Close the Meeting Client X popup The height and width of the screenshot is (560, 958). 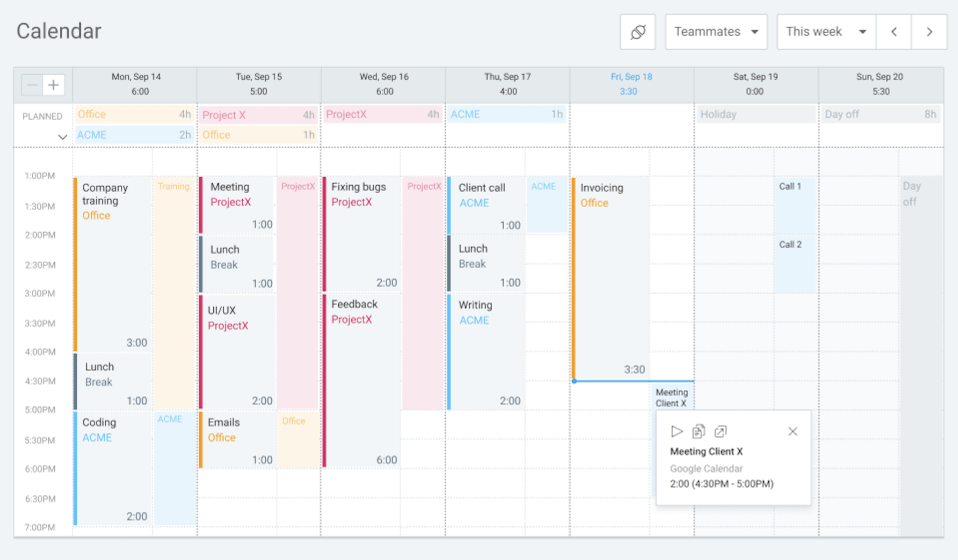pyautogui.click(x=792, y=431)
